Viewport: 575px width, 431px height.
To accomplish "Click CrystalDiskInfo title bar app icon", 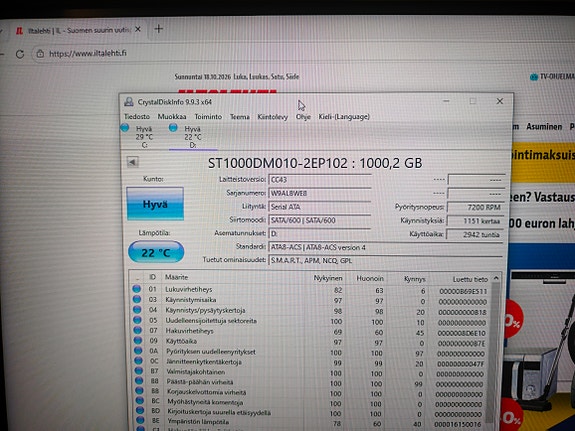I will [x=129, y=102].
